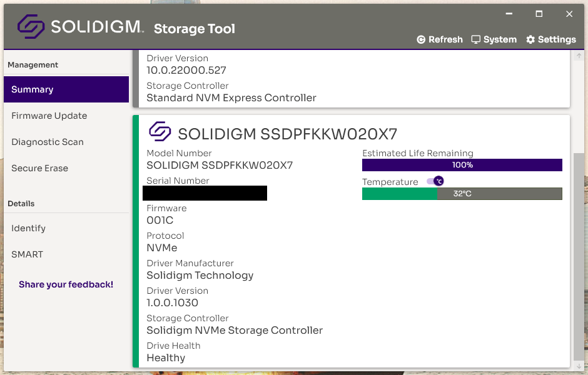Toggle temperature unit Celsius switch

pyautogui.click(x=435, y=181)
